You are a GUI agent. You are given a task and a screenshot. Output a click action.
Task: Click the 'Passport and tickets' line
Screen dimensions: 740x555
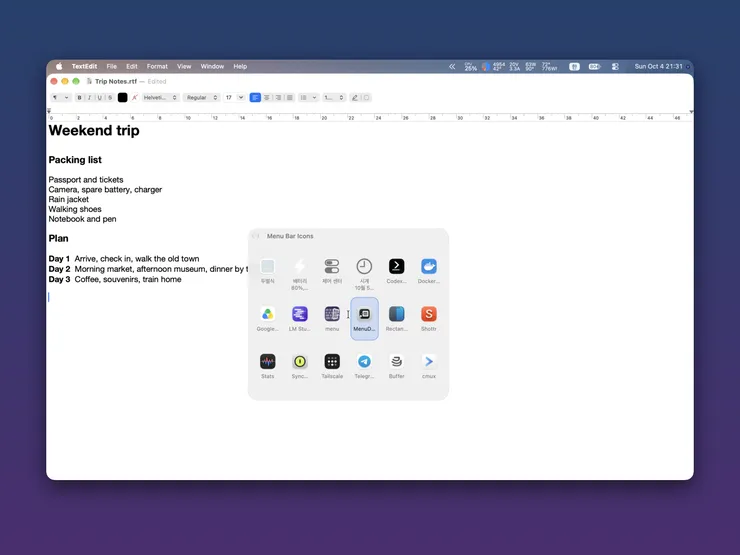click(86, 180)
